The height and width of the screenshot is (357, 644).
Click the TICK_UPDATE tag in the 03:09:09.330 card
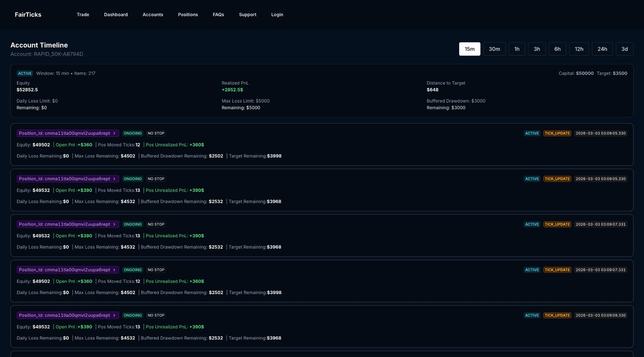(x=557, y=315)
